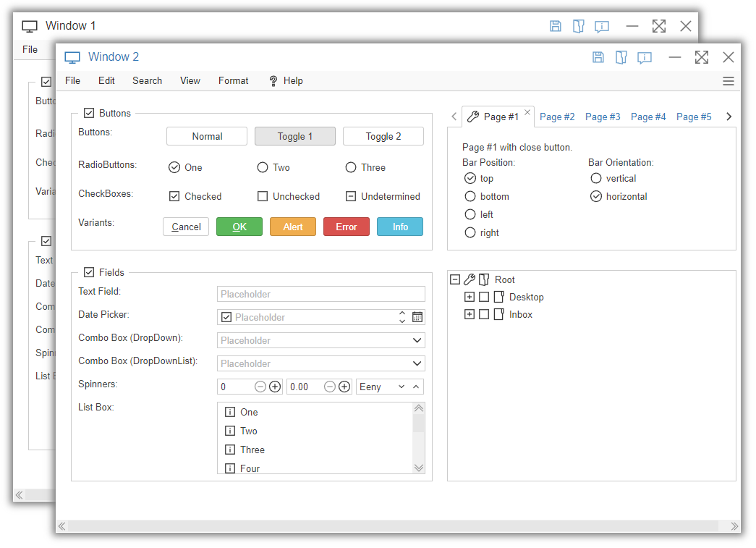This screenshot has width=756, height=548.
Task: Select the Three radio button
Action: click(351, 167)
